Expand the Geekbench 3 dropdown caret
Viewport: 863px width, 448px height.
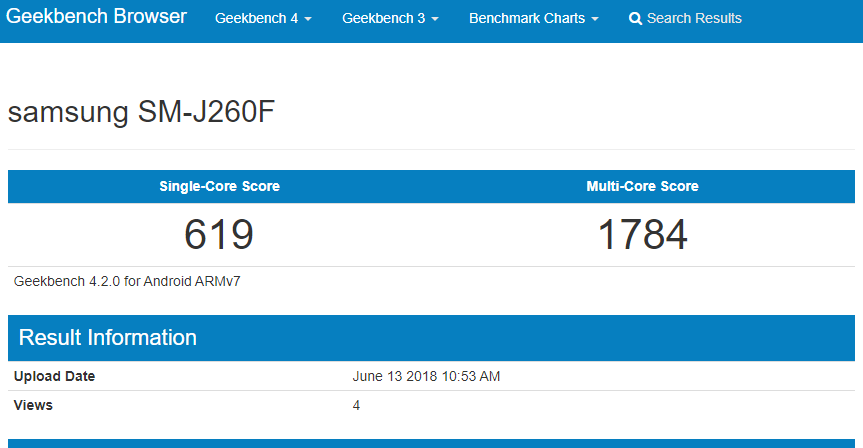(x=435, y=19)
